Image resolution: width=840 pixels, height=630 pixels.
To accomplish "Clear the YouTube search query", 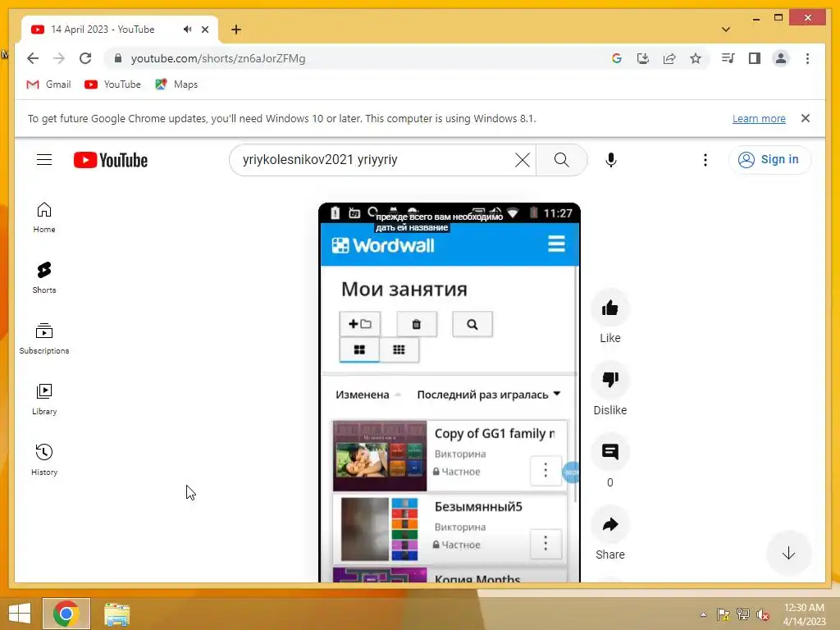I will pyautogui.click(x=523, y=160).
